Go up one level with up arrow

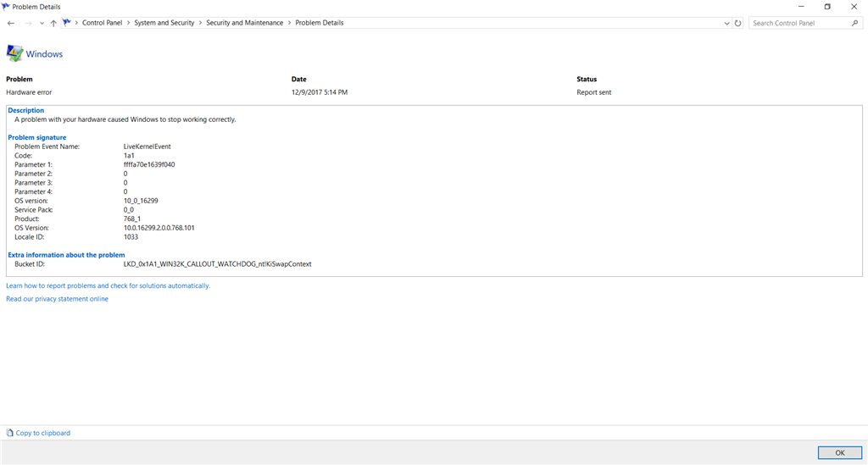(53, 23)
